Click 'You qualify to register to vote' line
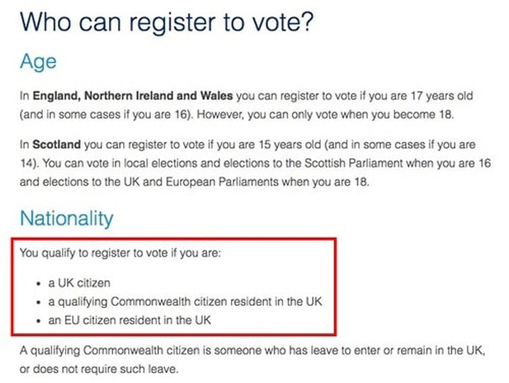 click(x=120, y=253)
